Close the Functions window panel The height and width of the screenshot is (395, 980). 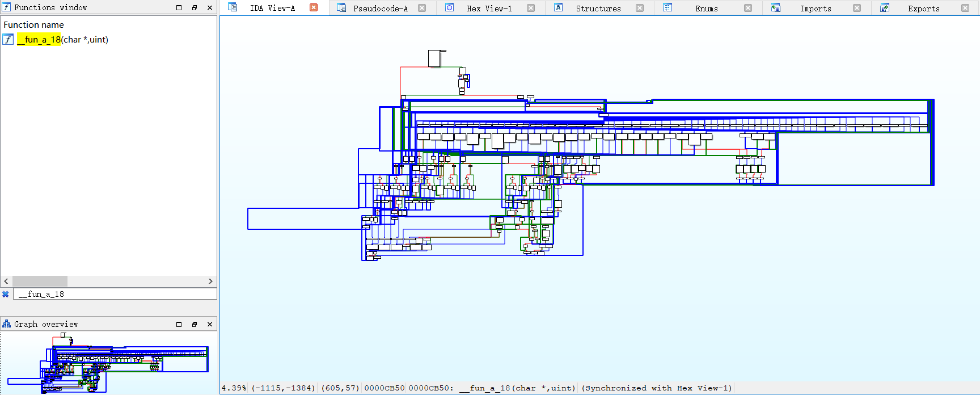[210, 7]
